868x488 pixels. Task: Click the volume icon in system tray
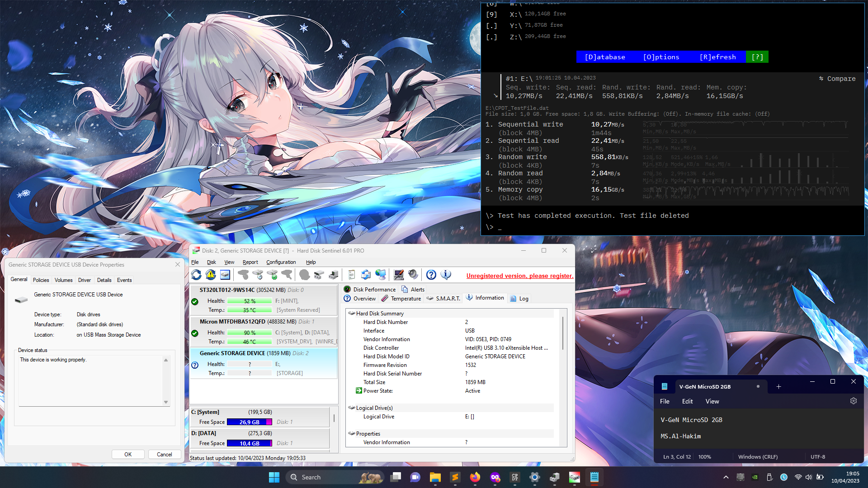pos(809,477)
